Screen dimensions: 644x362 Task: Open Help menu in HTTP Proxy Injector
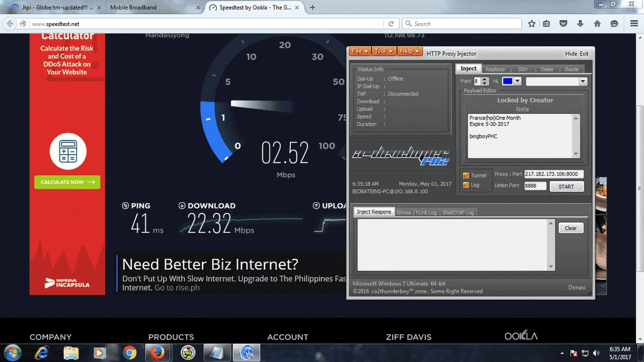pyautogui.click(x=409, y=51)
